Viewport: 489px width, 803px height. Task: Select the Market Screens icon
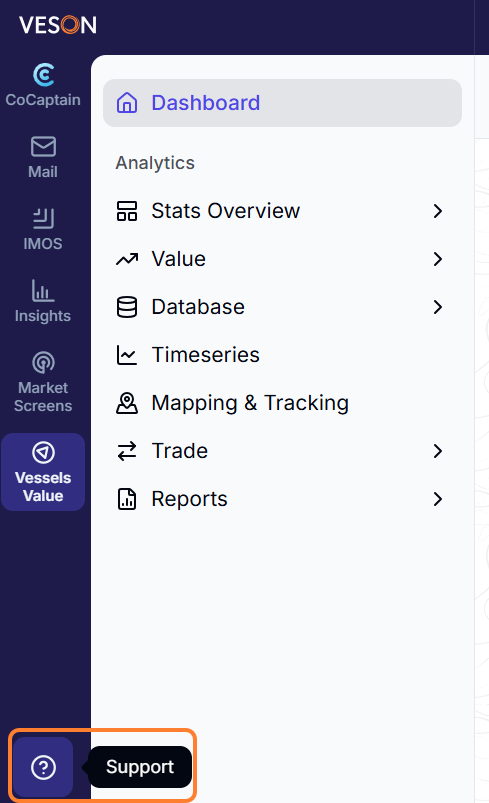[43, 363]
